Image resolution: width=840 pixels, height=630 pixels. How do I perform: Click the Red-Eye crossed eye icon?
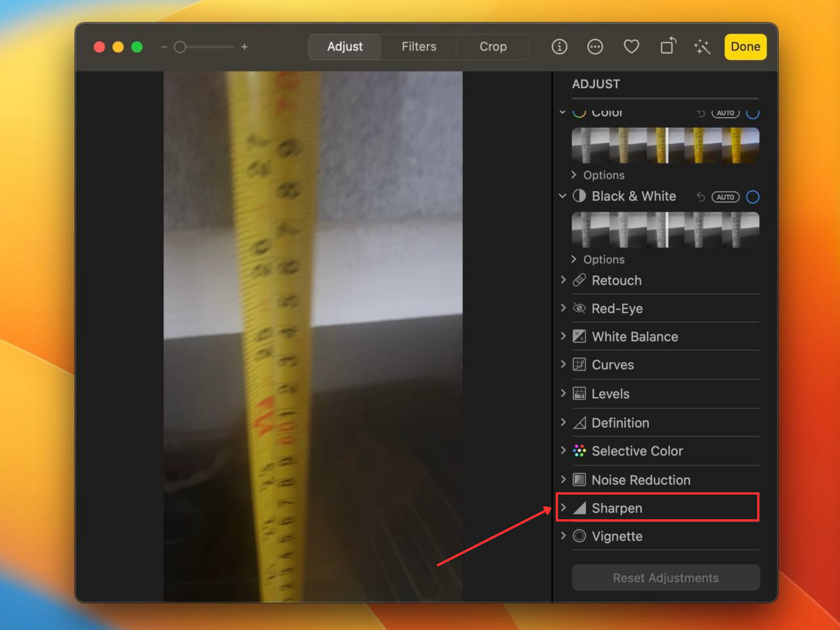click(x=579, y=308)
